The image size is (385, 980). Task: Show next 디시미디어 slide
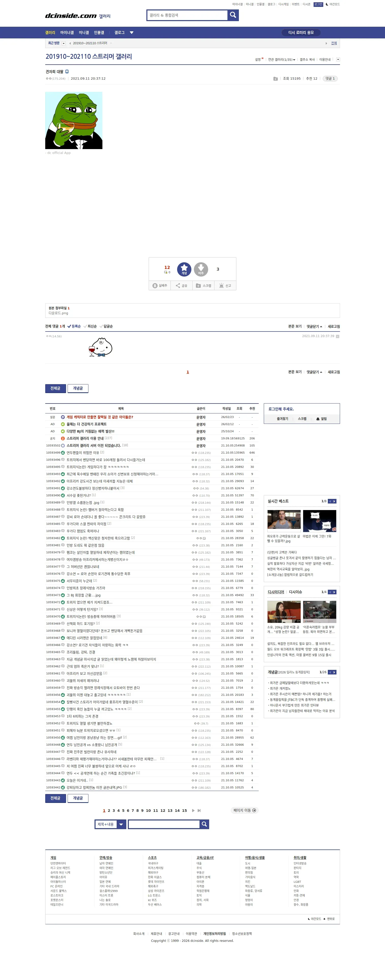[x=334, y=592]
